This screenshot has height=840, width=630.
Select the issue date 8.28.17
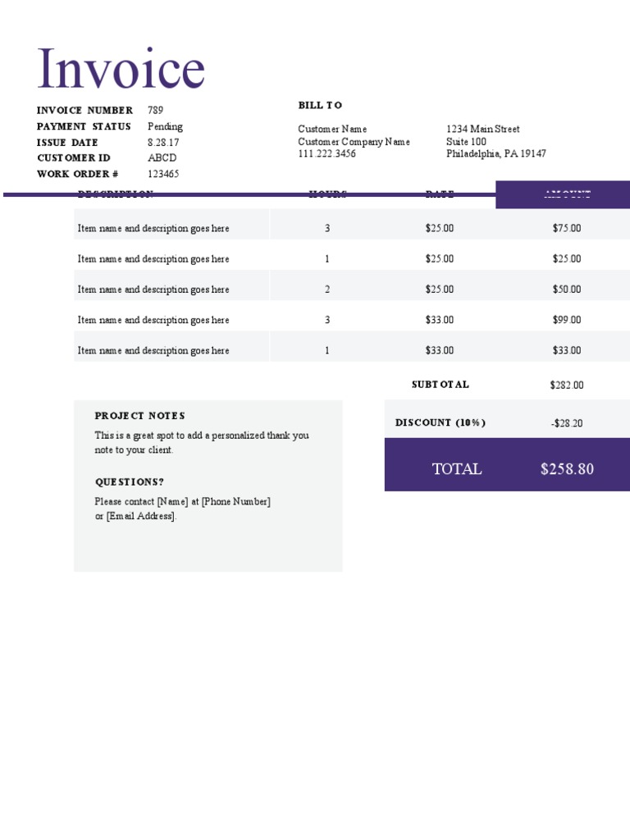coord(163,142)
